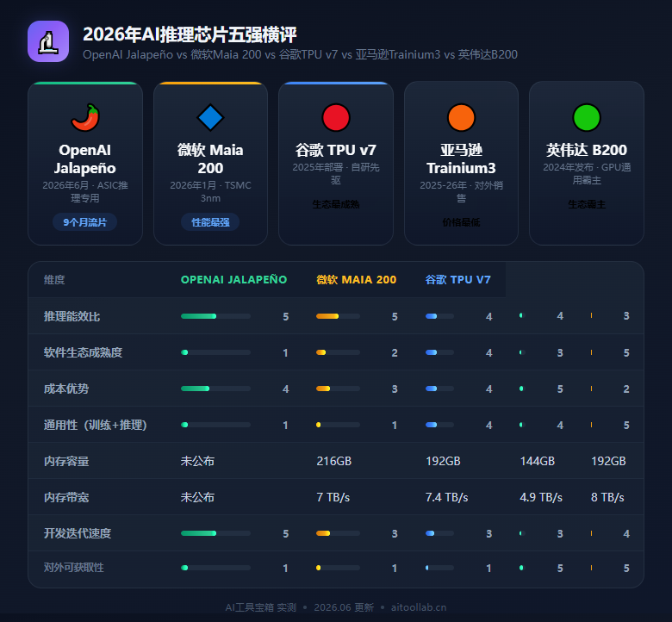Screen dimensions: 672x622
Task: Select the 生态最成熟 label
Action: coord(336,204)
